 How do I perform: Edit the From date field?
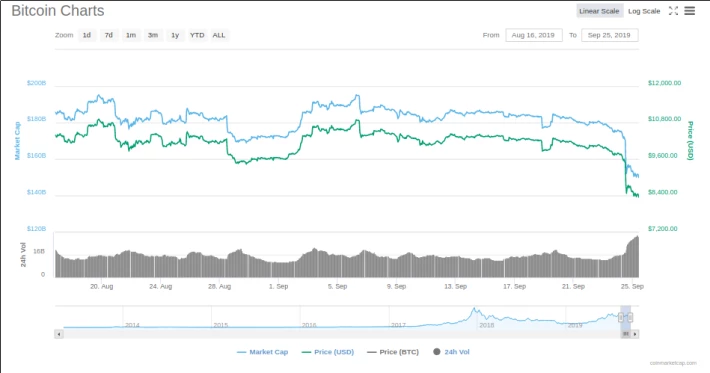click(x=533, y=35)
